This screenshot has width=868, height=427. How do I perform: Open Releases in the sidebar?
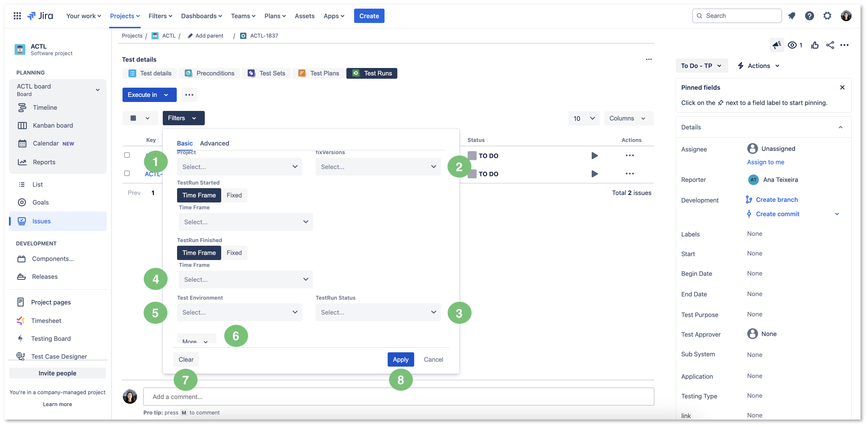45,276
